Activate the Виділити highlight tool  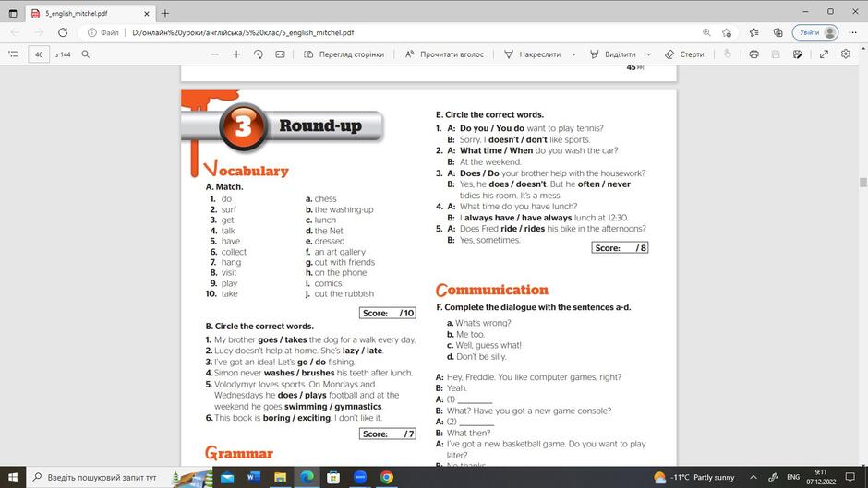(x=613, y=54)
